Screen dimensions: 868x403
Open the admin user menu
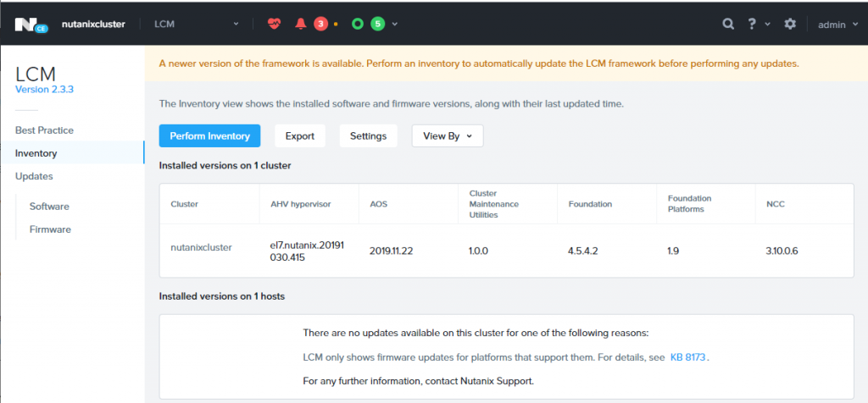click(838, 25)
